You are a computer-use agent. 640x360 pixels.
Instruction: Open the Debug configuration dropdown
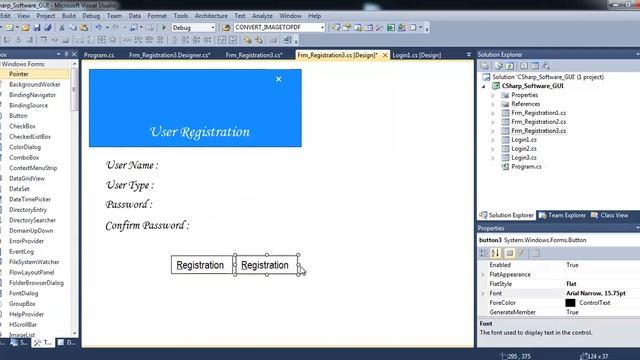[x=213, y=28]
